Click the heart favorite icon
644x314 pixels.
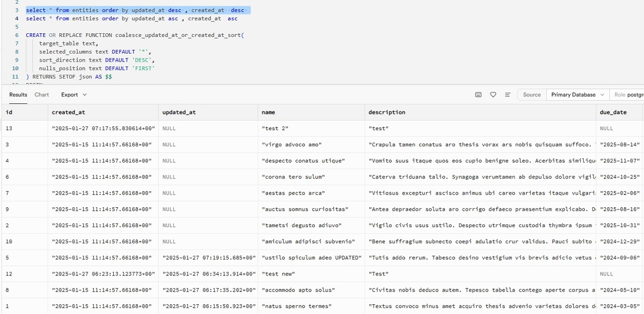click(493, 95)
